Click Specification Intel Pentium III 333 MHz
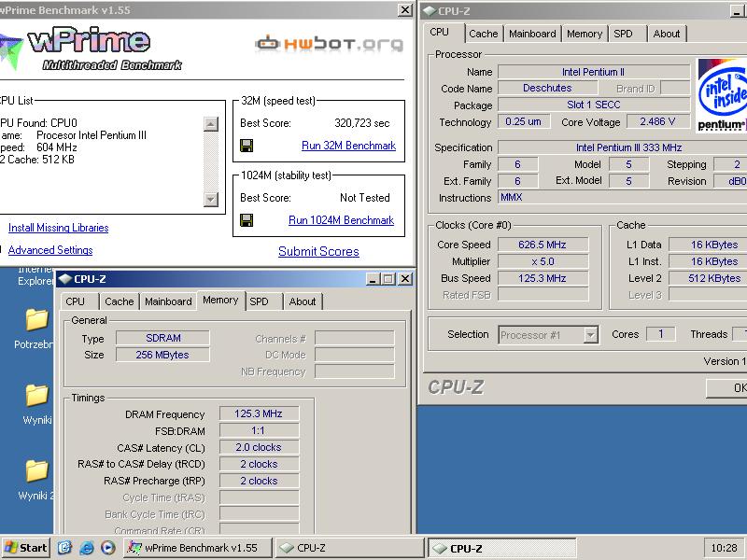Viewport: 747px width, 560px height. coord(622,147)
